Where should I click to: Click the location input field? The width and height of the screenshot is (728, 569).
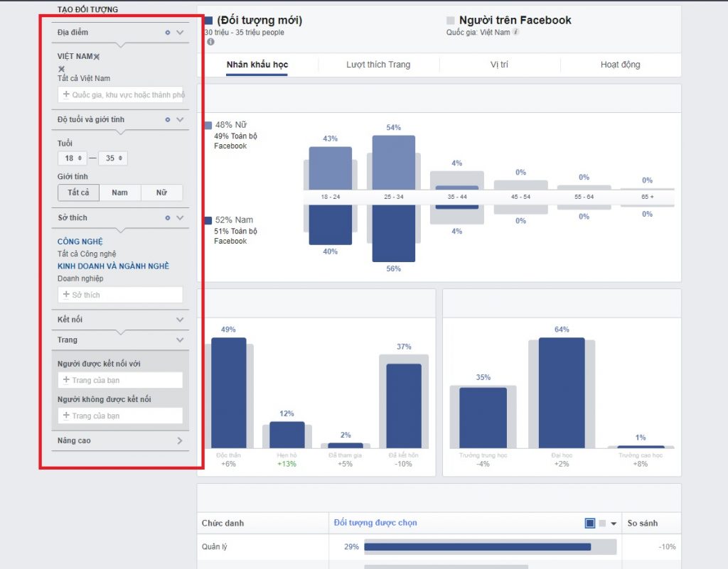tap(120, 94)
